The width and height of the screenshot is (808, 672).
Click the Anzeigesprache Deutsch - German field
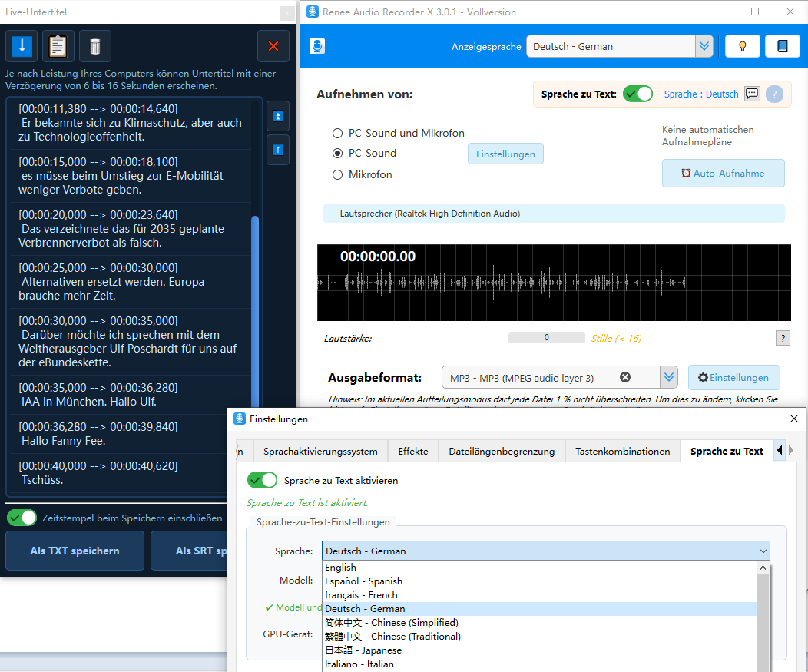click(611, 46)
